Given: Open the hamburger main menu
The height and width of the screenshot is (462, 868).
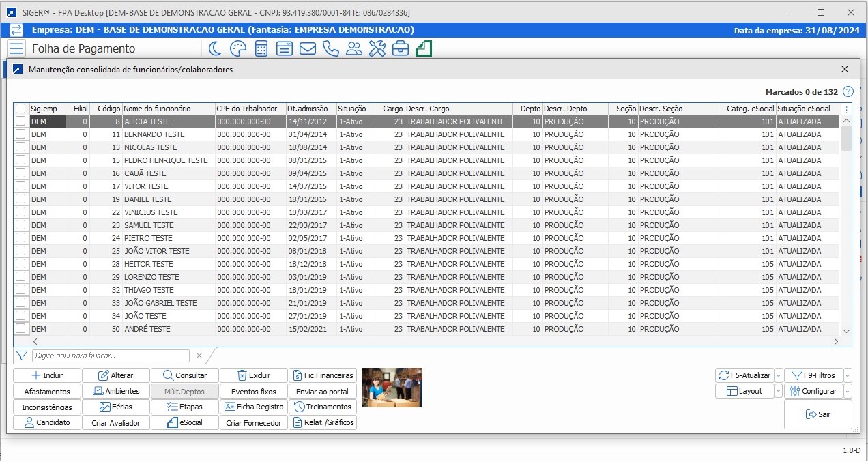Looking at the screenshot, I should [x=16, y=48].
